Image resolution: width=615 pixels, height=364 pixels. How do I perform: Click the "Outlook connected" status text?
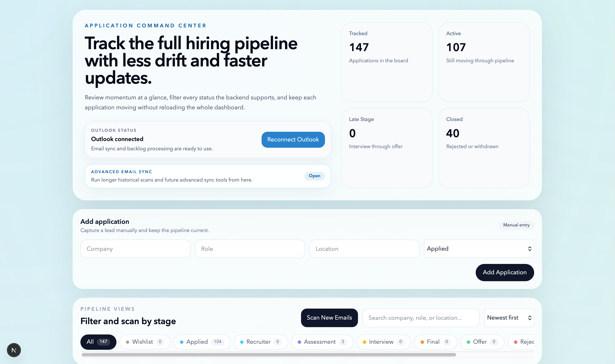tap(117, 139)
